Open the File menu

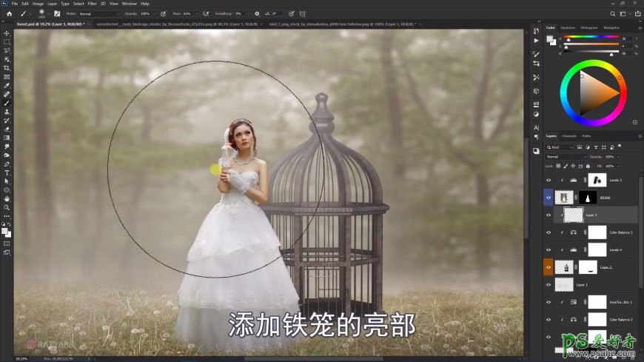[x=14, y=3]
